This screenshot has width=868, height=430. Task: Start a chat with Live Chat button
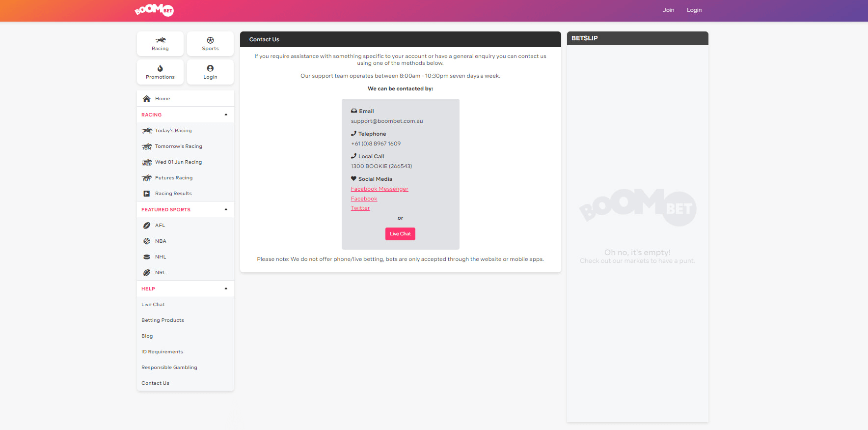400,234
